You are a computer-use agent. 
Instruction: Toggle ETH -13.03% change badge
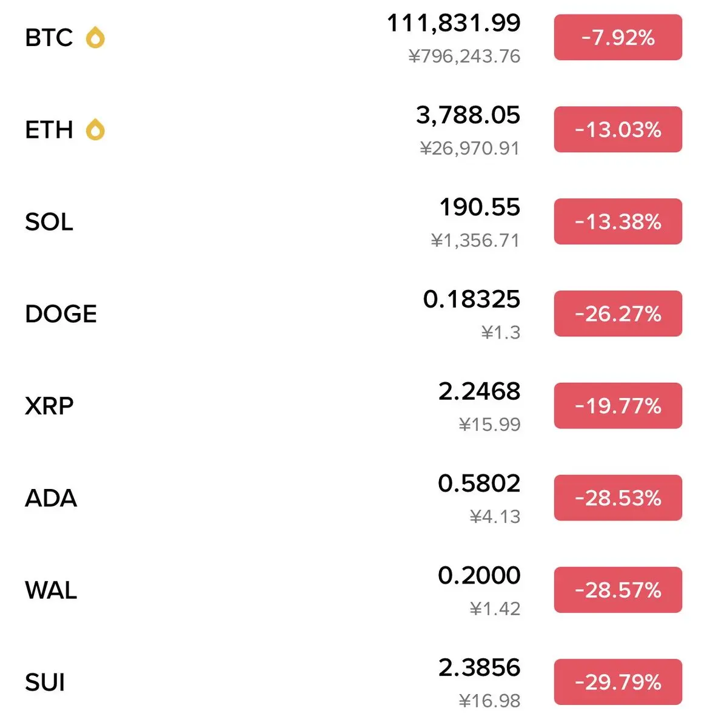[618, 130]
